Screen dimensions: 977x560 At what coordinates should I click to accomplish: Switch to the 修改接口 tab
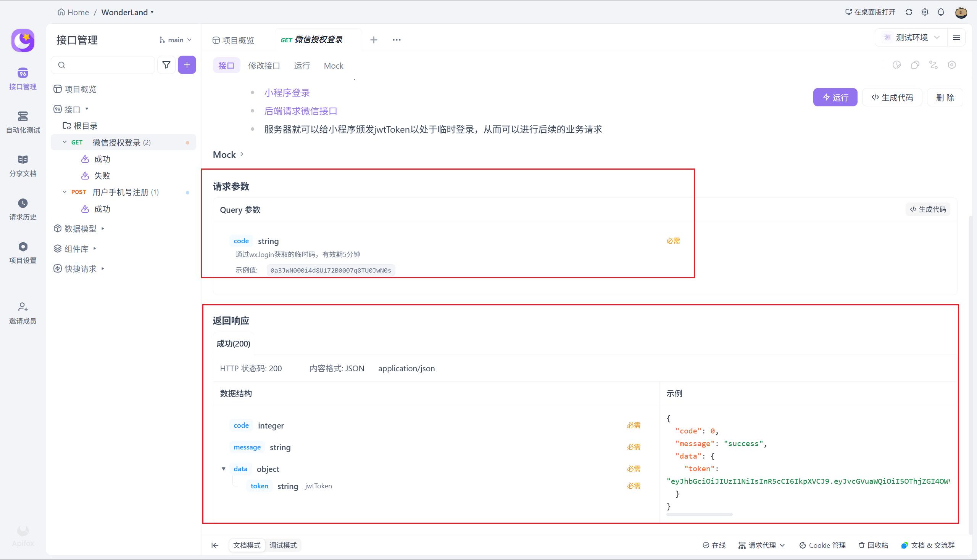click(x=264, y=66)
